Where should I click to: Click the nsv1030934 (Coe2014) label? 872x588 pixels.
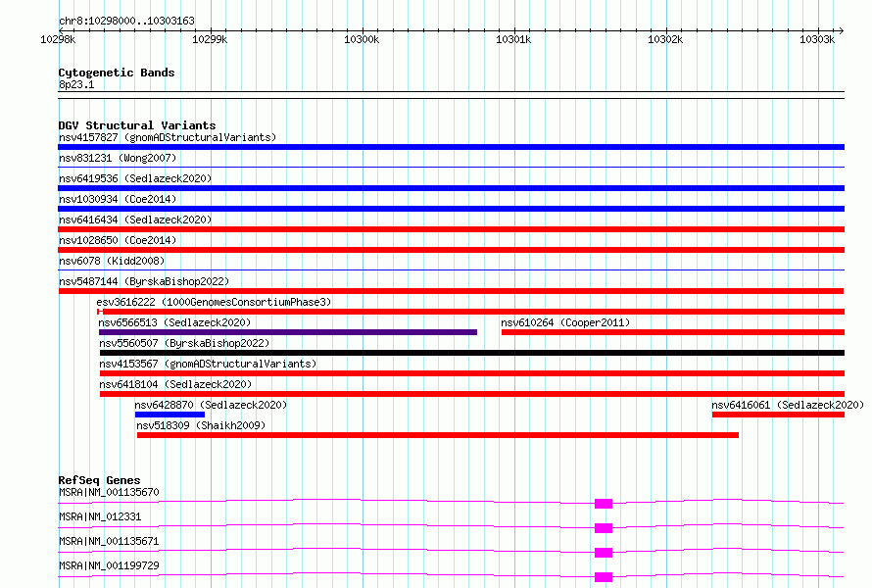click(x=118, y=199)
